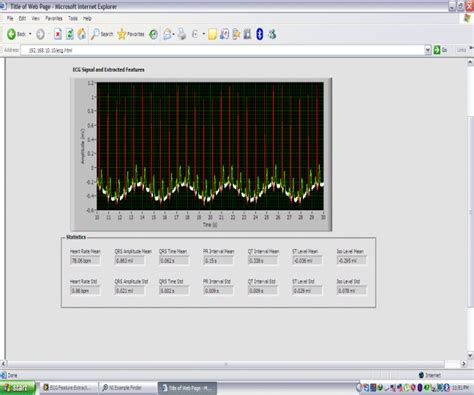474x395 pixels.
Task: Click the PR Interval Mean value field
Action: [x=218, y=261]
